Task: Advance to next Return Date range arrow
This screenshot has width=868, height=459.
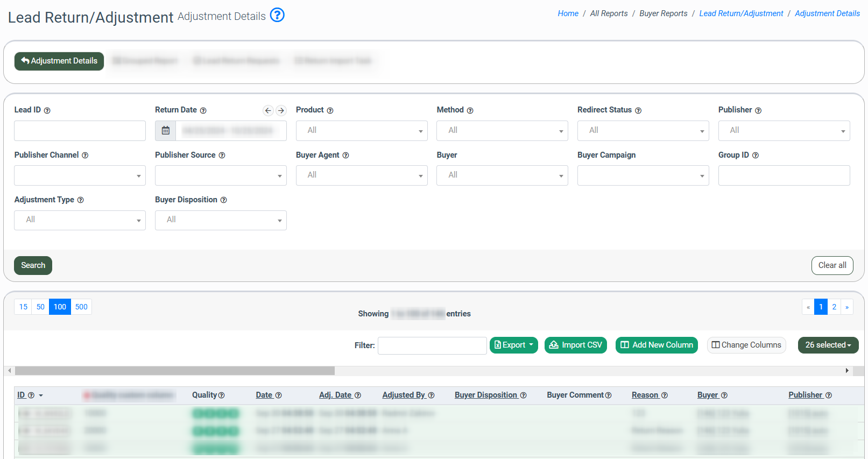Action: click(x=281, y=110)
